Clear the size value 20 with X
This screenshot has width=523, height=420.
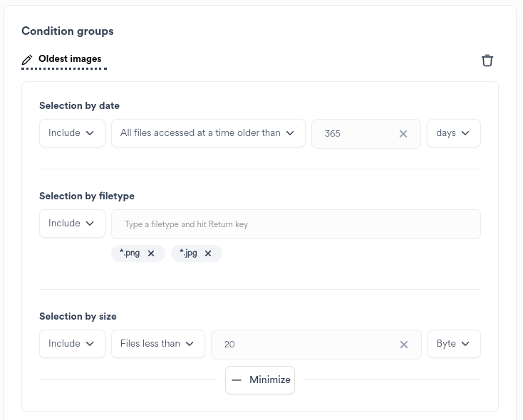(404, 345)
